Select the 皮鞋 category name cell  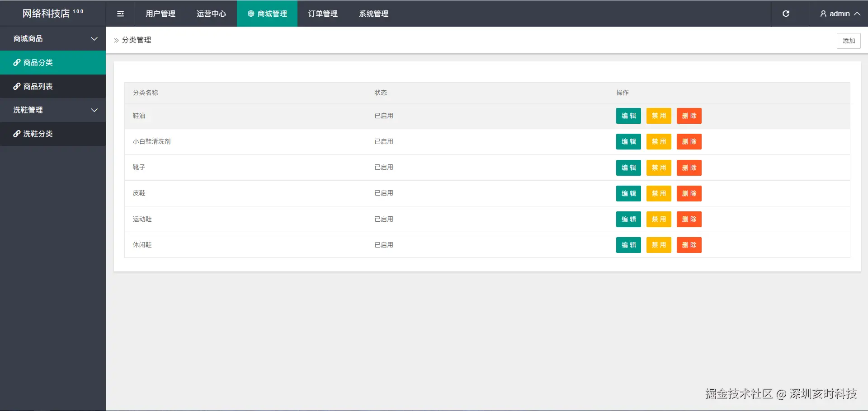(139, 193)
